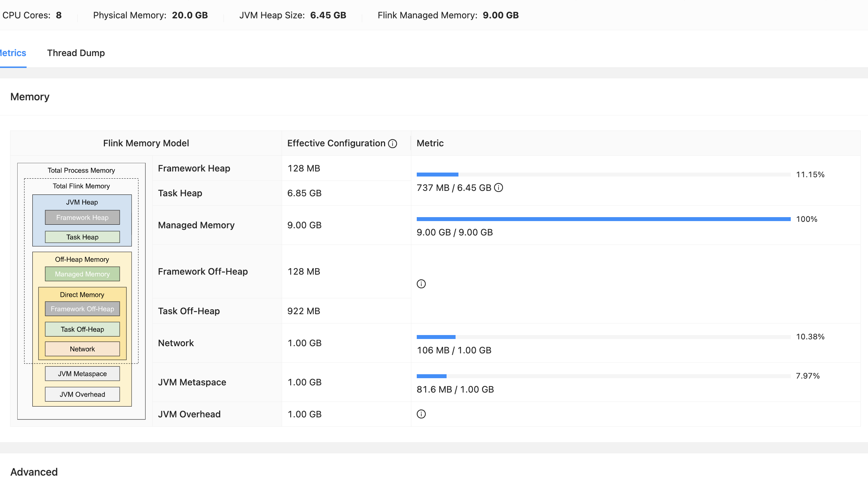This screenshot has width=868, height=481.
Task: Click the JVM Heap 11.15% usage bar
Action: [603, 175]
